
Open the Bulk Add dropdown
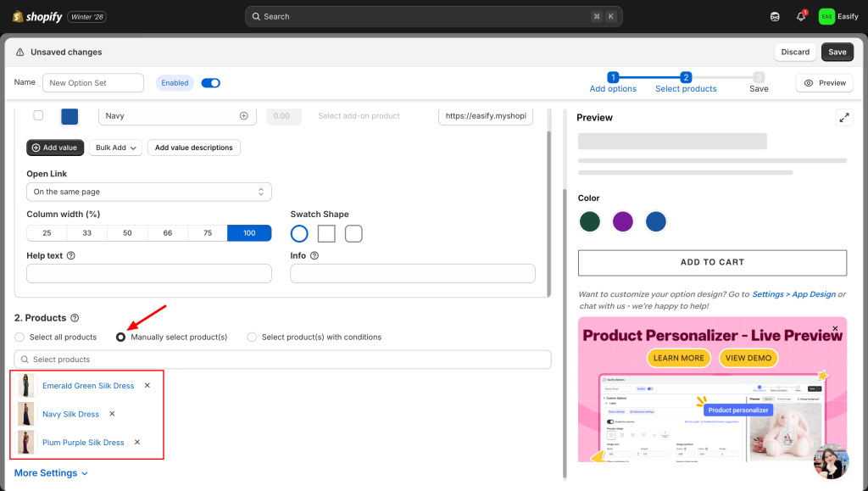click(x=115, y=148)
